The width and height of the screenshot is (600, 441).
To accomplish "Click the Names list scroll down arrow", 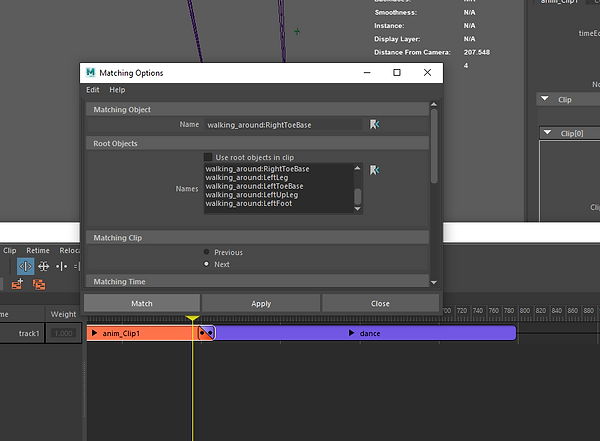I will click(357, 209).
